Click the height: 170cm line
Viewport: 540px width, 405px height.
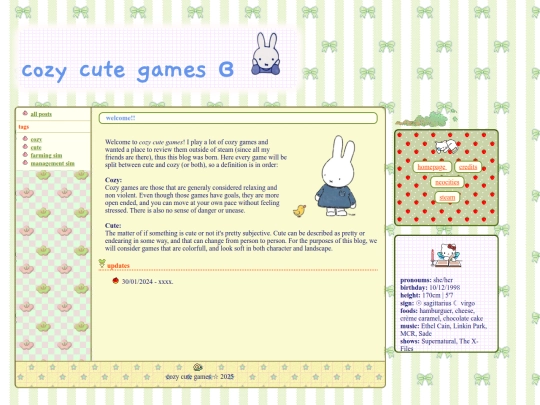tap(426, 295)
